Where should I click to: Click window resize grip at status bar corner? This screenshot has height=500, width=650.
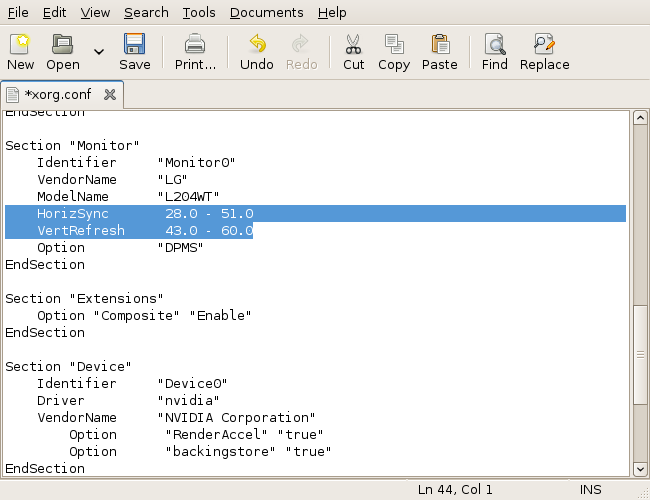point(644,493)
